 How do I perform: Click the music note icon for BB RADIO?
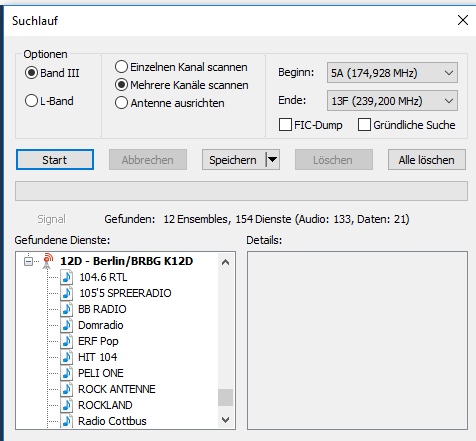point(67,309)
